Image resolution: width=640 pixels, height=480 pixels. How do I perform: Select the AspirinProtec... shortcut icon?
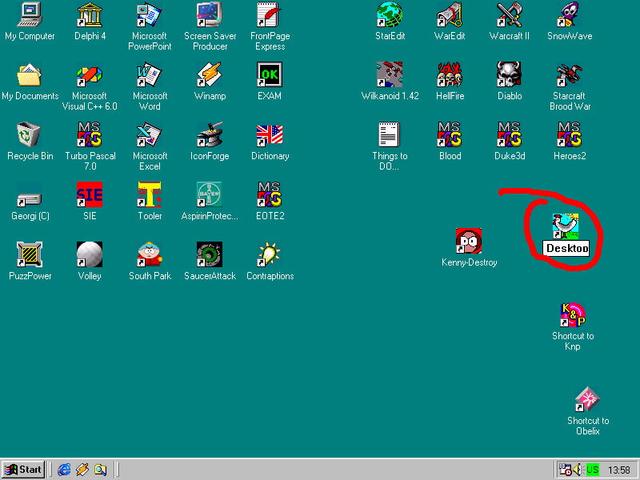(209, 194)
